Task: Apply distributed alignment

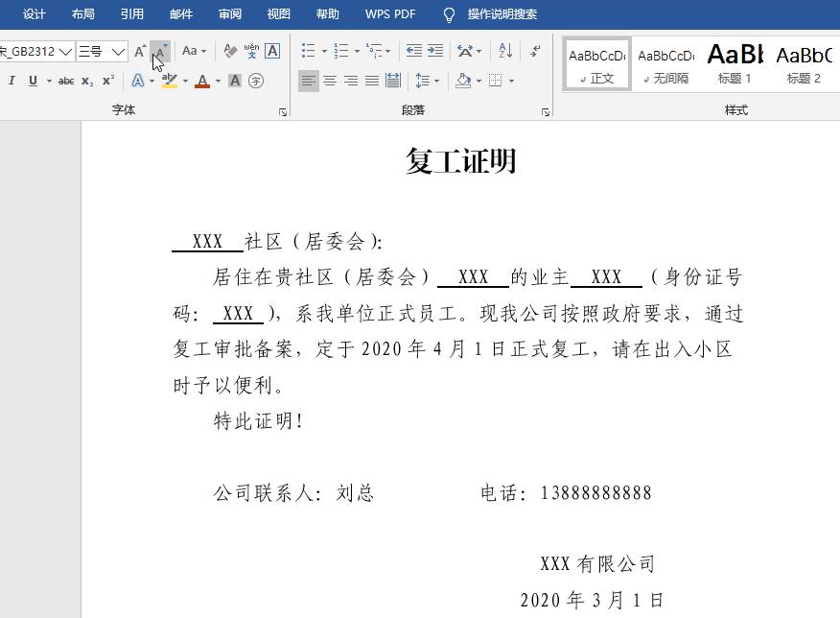Action: tap(393, 81)
